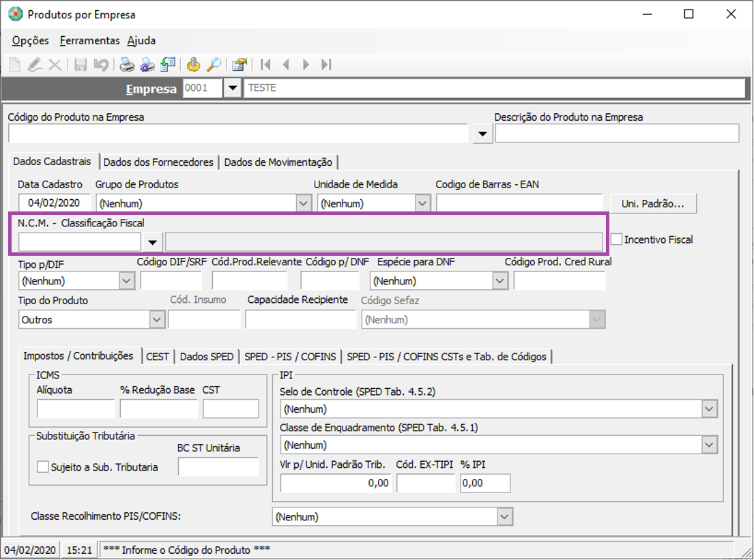The image size is (754, 560).
Task: Click the Codigo de Barras - EAN field
Action: pos(519,203)
